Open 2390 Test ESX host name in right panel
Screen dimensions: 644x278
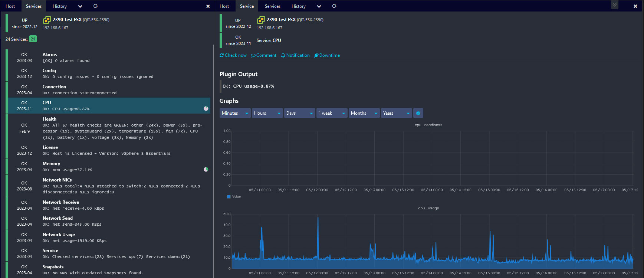pyautogui.click(x=281, y=20)
